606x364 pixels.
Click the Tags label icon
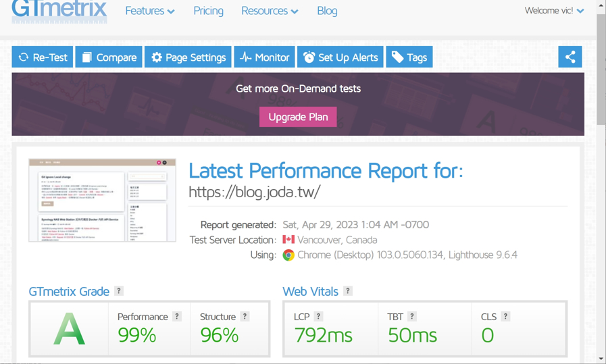click(x=398, y=57)
